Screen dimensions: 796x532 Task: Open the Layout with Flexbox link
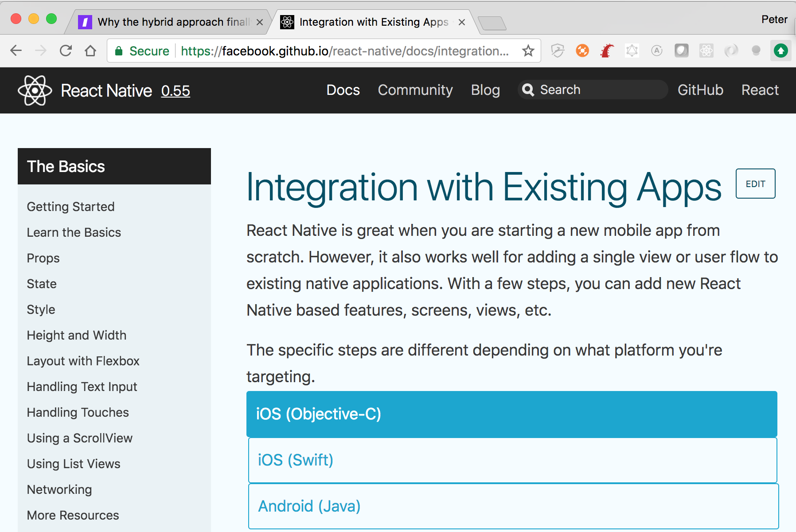pyautogui.click(x=83, y=361)
